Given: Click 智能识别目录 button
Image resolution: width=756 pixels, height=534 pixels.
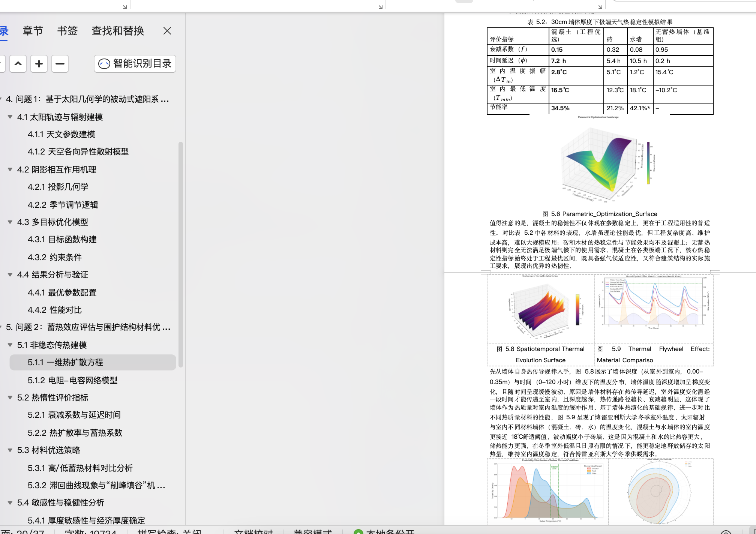Looking at the screenshot, I should coord(135,64).
